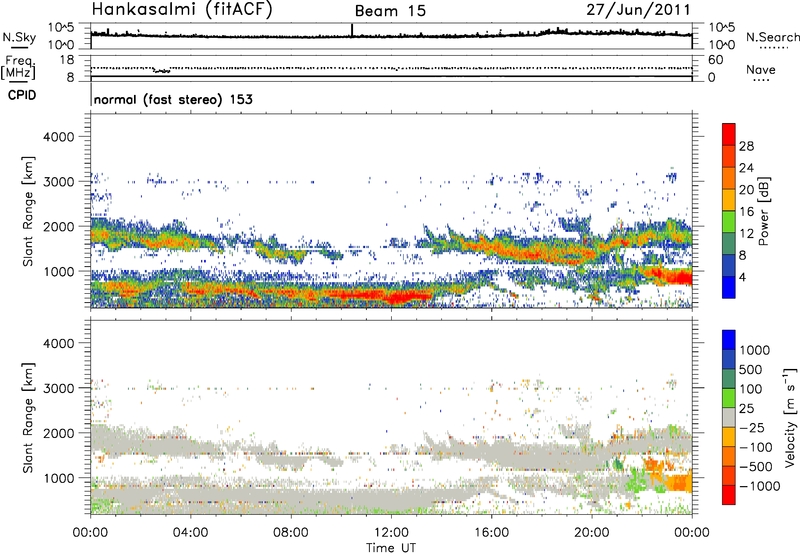Click the power colorbar value '4'
The width and height of the screenshot is (800, 554).
(x=742, y=277)
